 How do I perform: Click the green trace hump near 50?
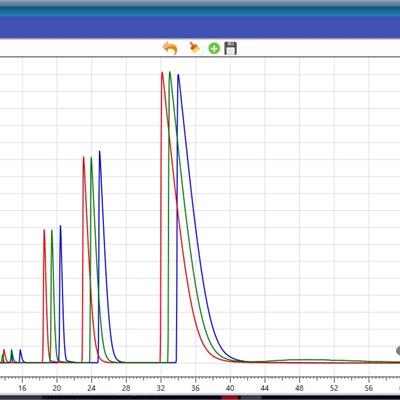pos(308,360)
